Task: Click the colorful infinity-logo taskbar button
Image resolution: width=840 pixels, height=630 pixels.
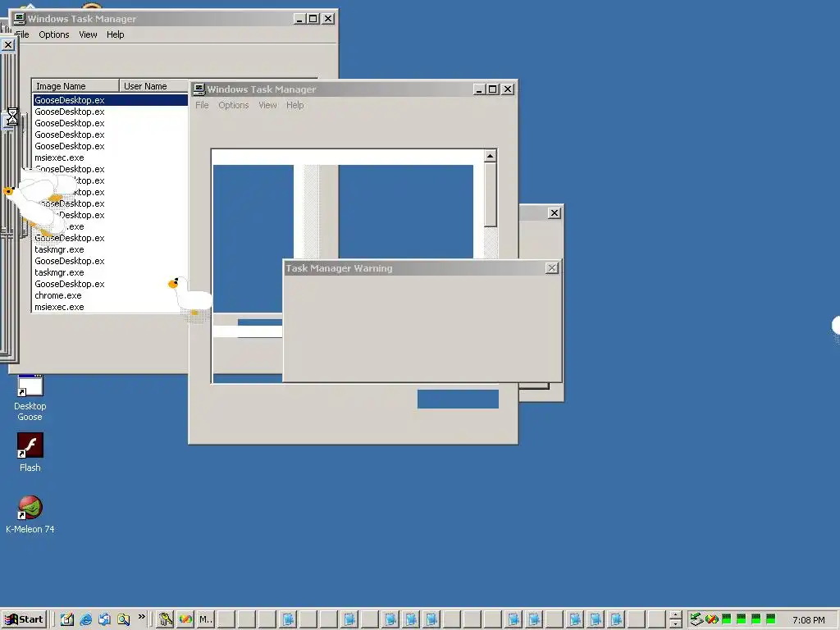Action: point(185,619)
